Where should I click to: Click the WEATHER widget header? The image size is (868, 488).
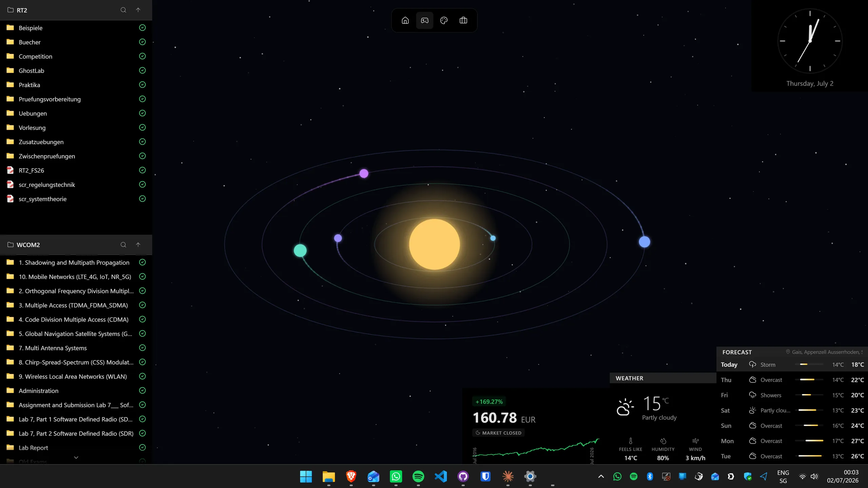663,378
